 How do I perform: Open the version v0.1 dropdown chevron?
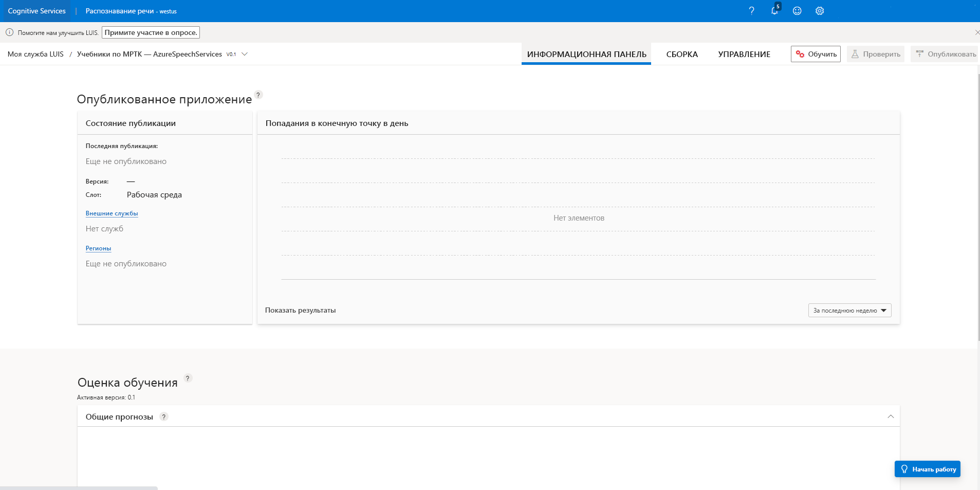click(245, 54)
